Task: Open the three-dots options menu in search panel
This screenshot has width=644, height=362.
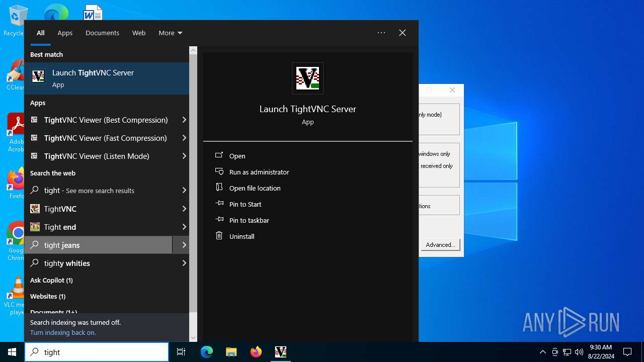Action: coord(381,33)
